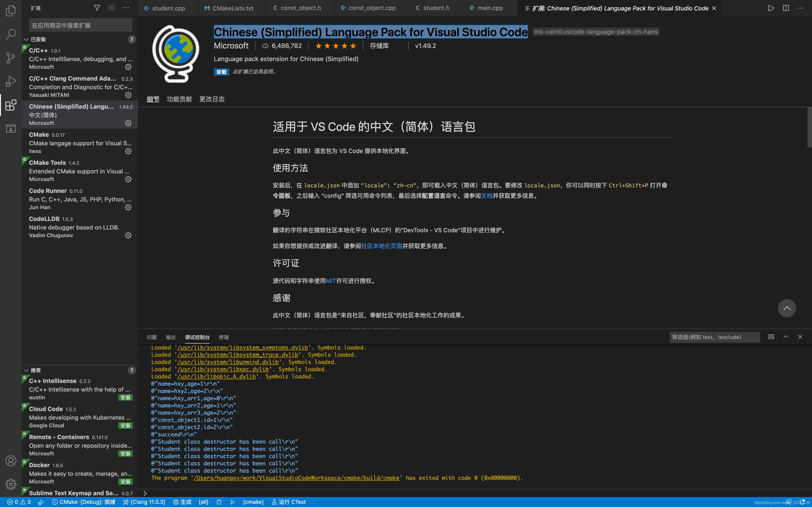
Task: Switch to the main.cpp tab
Action: point(489,8)
